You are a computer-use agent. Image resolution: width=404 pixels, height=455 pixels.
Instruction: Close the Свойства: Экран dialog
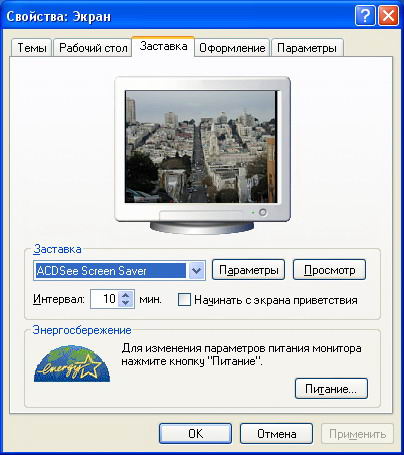[388, 15]
